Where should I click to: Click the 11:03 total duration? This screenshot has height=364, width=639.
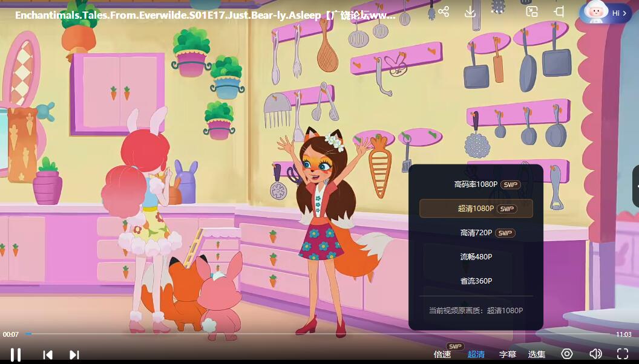(x=623, y=334)
